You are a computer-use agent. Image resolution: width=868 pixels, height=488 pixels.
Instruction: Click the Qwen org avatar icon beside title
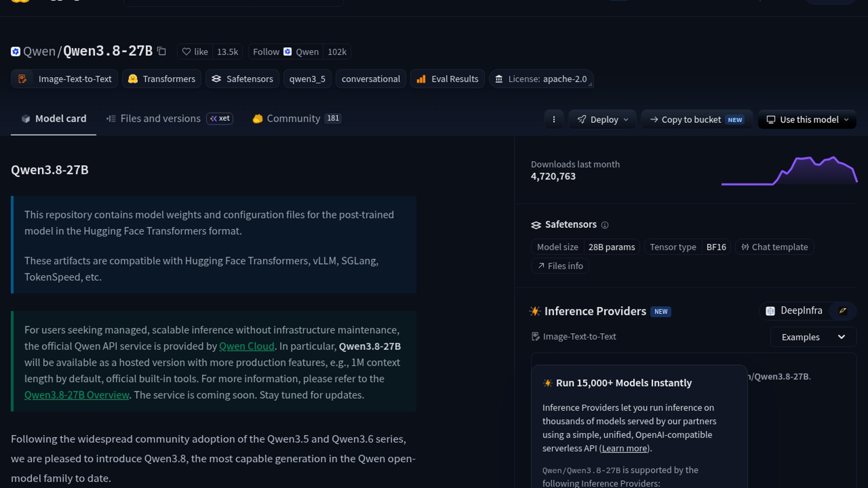point(15,52)
